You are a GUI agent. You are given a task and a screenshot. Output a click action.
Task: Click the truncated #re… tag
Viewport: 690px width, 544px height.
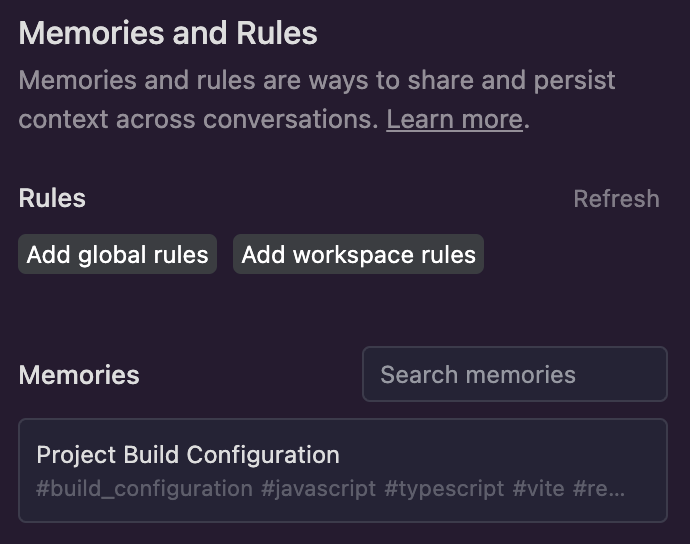(599, 489)
